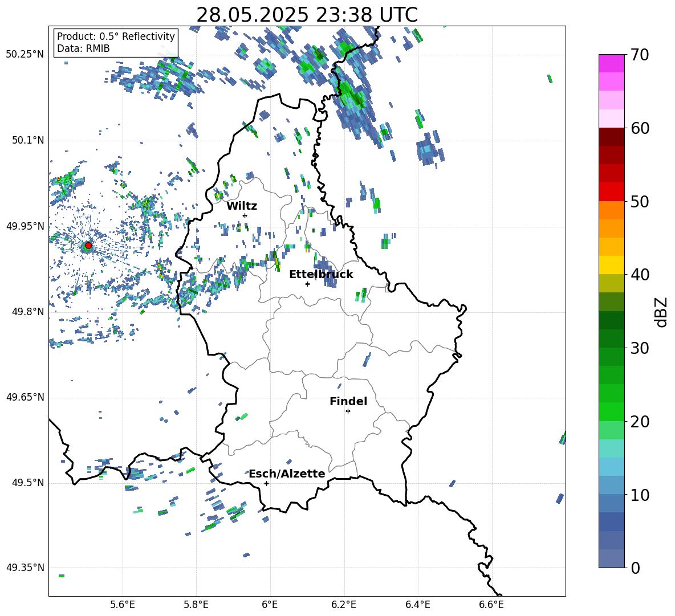Click the Findel station label

tap(348, 401)
